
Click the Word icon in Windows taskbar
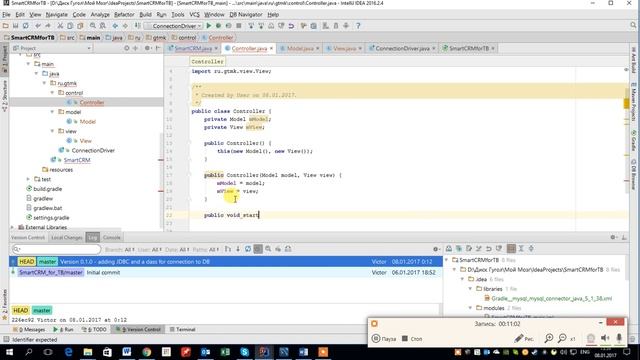pyautogui.click(x=127, y=352)
